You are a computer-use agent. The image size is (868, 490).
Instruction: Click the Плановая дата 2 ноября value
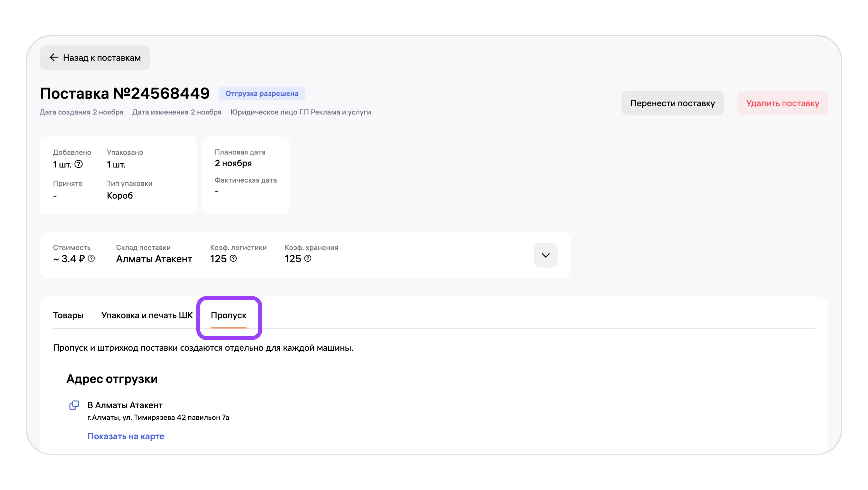point(233,163)
